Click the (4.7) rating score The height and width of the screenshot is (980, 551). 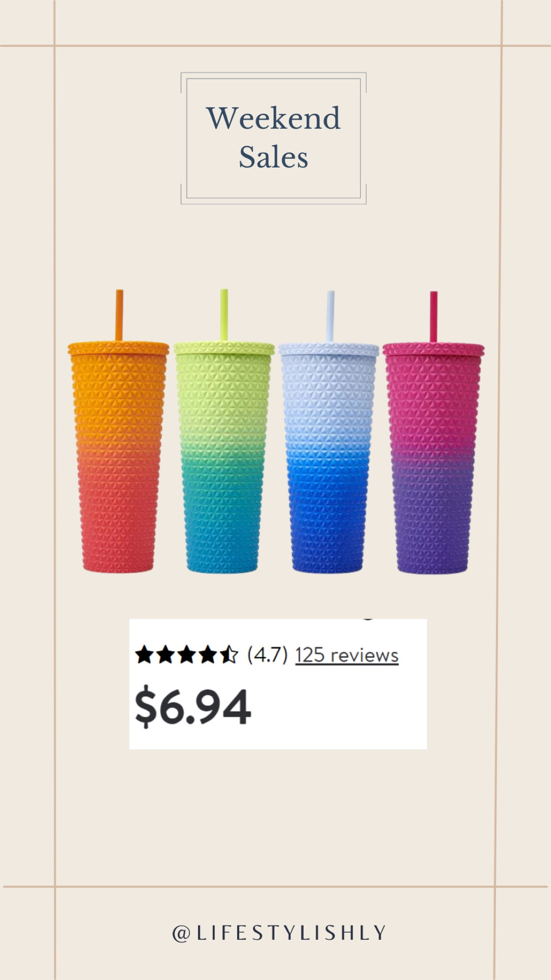(267, 655)
